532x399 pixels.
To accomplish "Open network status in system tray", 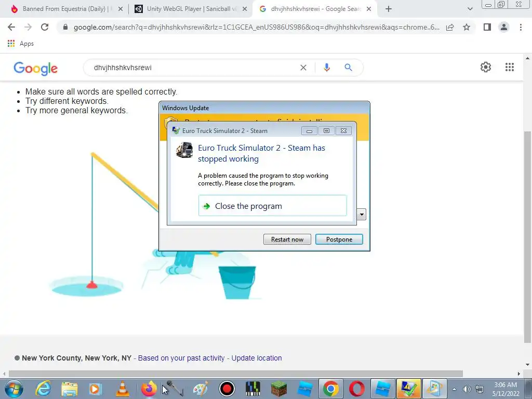I will click(x=480, y=389).
